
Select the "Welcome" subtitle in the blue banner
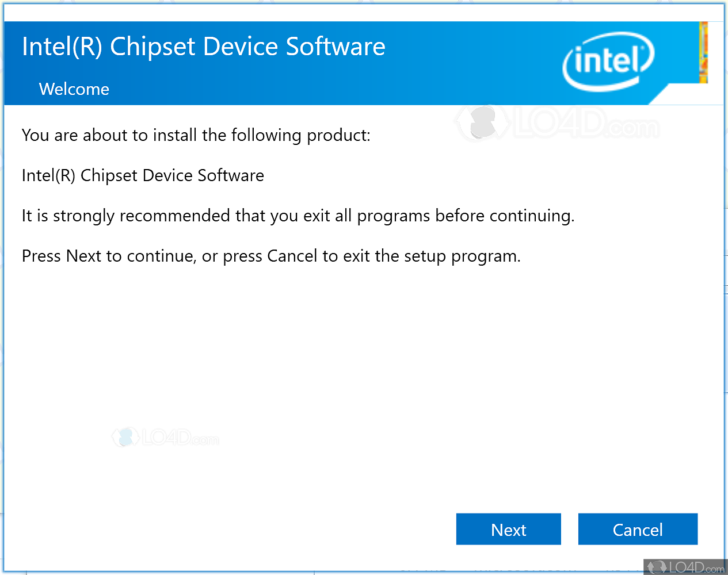pos(74,89)
